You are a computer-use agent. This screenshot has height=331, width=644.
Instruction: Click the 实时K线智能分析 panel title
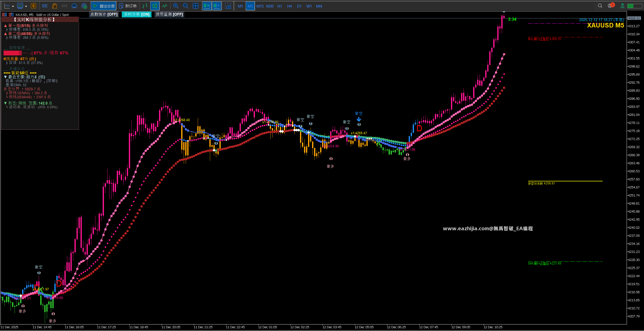[34, 19]
